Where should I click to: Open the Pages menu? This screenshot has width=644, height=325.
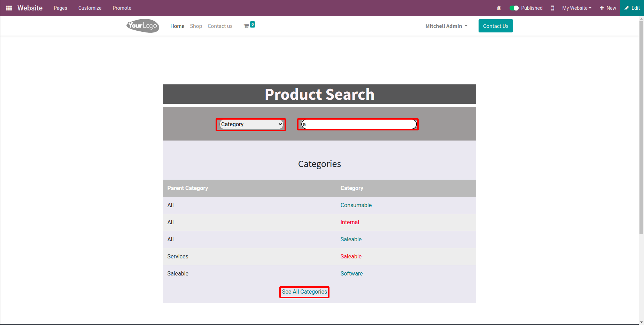60,8
